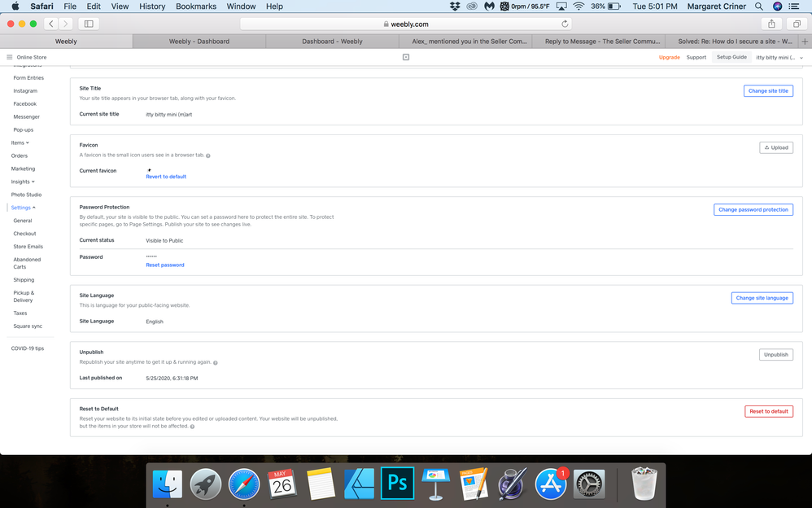Click the Change site title button
Image resolution: width=812 pixels, height=508 pixels.
pos(767,91)
